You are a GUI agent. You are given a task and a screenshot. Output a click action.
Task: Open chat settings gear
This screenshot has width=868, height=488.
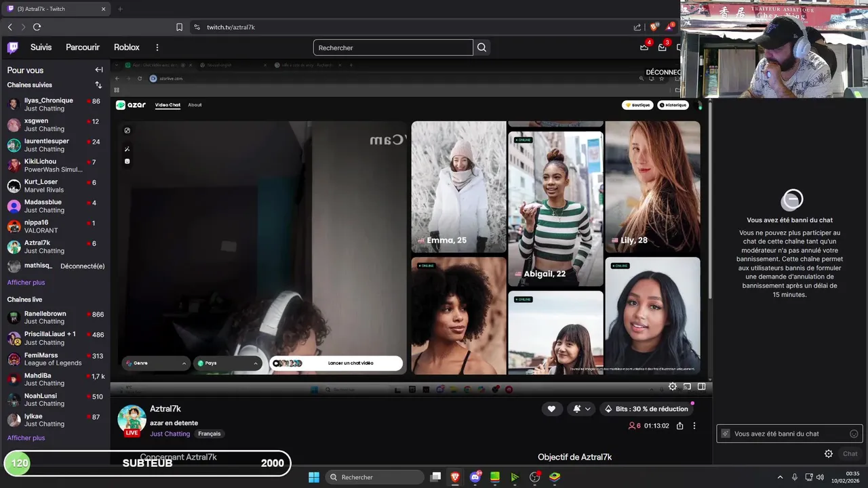[x=828, y=453]
